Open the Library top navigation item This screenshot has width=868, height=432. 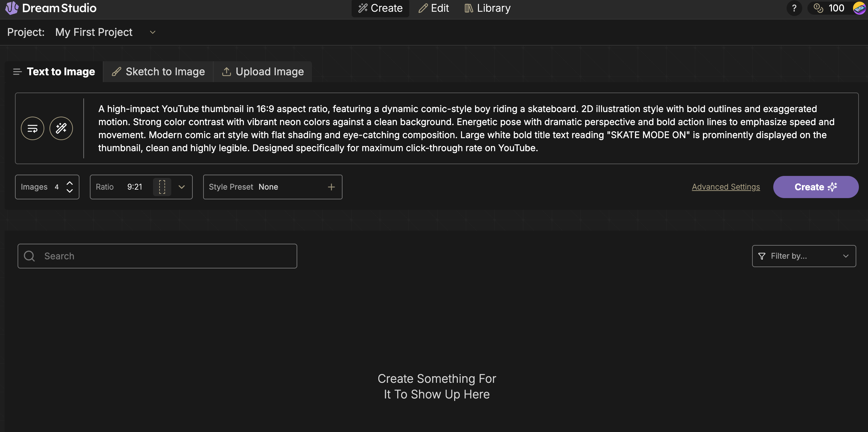tap(487, 8)
